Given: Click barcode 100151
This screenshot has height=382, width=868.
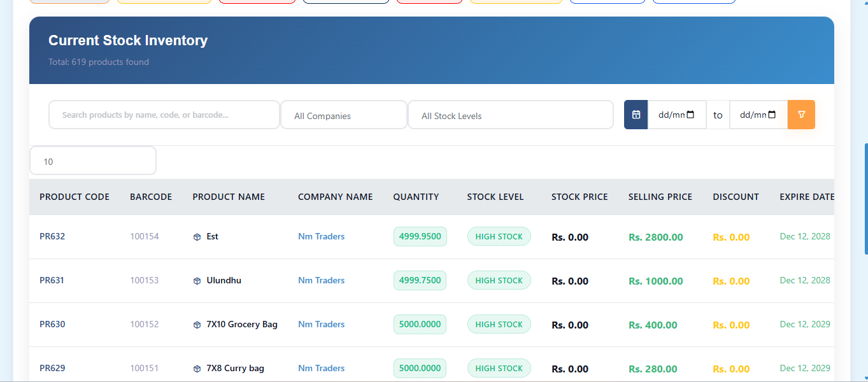Looking at the screenshot, I should point(145,368).
